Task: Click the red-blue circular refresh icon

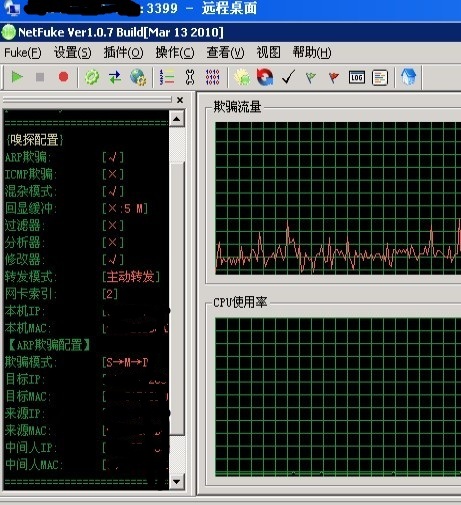Action: tap(265, 77)
